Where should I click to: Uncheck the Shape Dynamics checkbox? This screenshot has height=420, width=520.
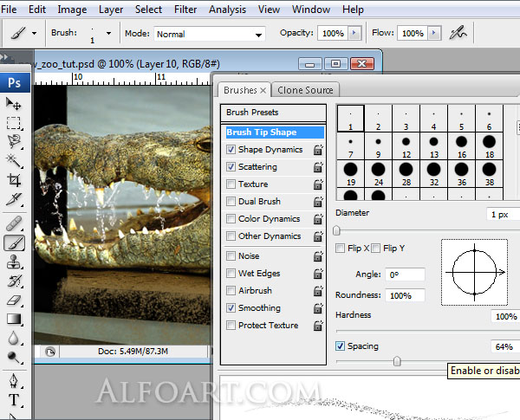coord(231,150)
